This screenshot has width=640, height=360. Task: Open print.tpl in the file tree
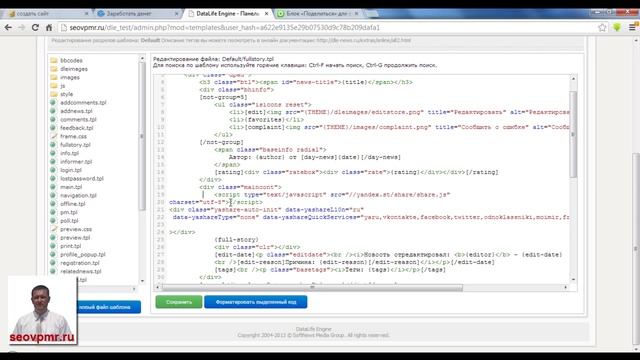click(x=71, y=246)
